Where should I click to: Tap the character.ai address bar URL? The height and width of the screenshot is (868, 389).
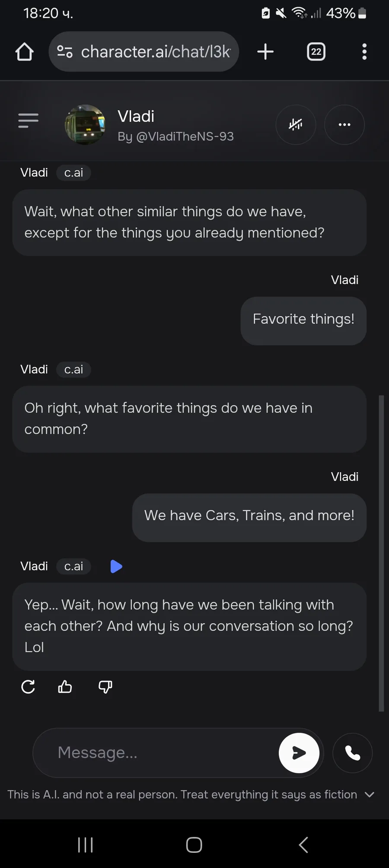156,51
